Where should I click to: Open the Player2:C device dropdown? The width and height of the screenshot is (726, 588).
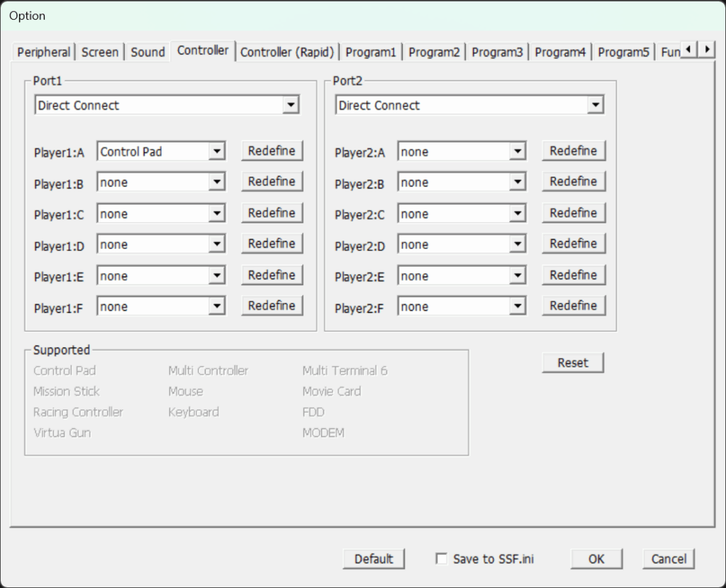tap(517, 213)
